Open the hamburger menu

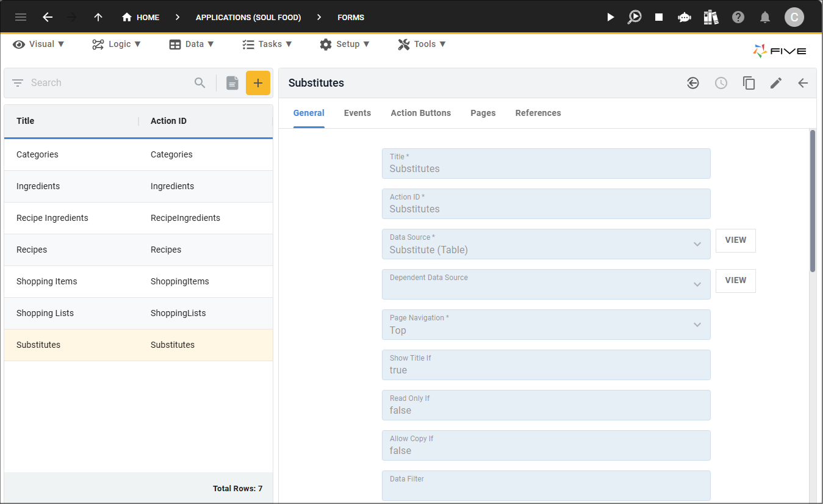tap(21, 17)
